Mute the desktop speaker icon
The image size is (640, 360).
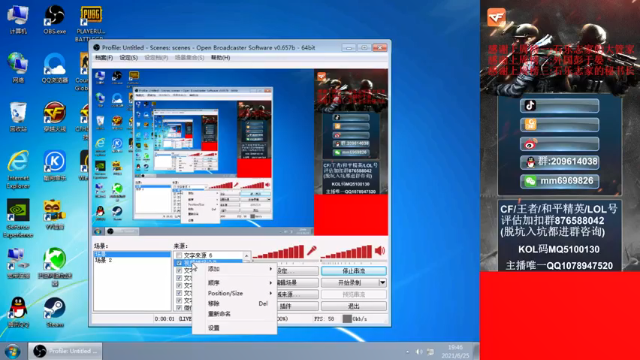(x=380, y=251)
